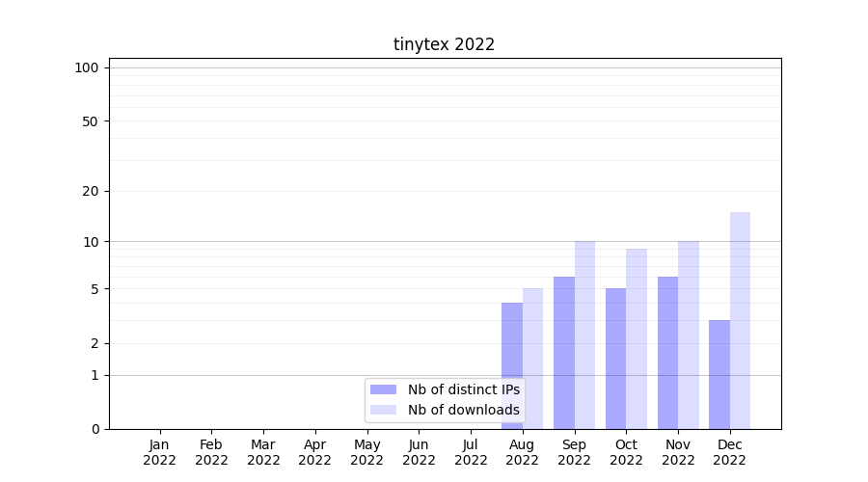Click the '20' y-axis tick label
868x482 pixels.
[91, 191]
